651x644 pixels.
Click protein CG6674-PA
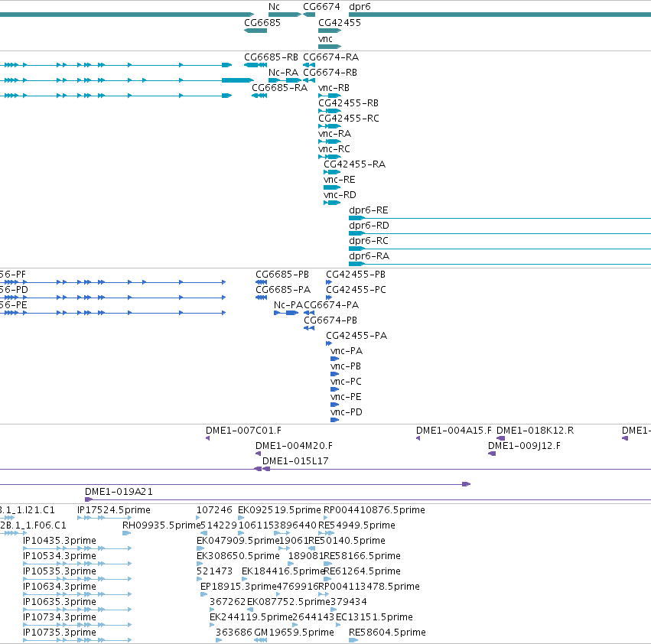click(331, 304)
